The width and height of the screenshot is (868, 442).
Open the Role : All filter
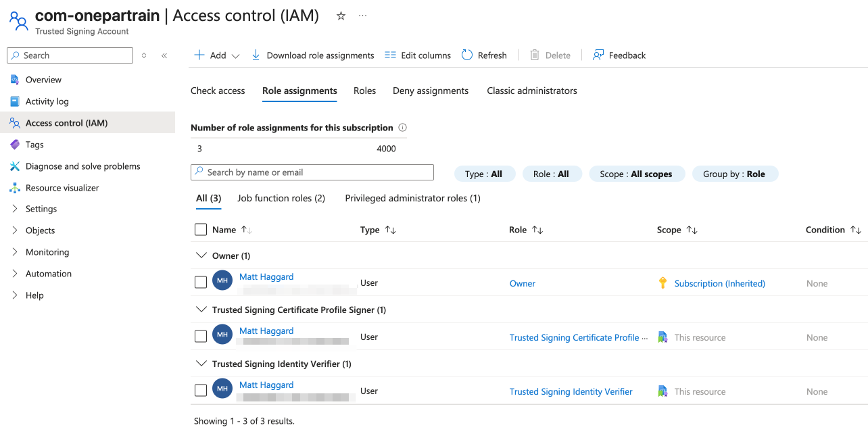[551, 174]
